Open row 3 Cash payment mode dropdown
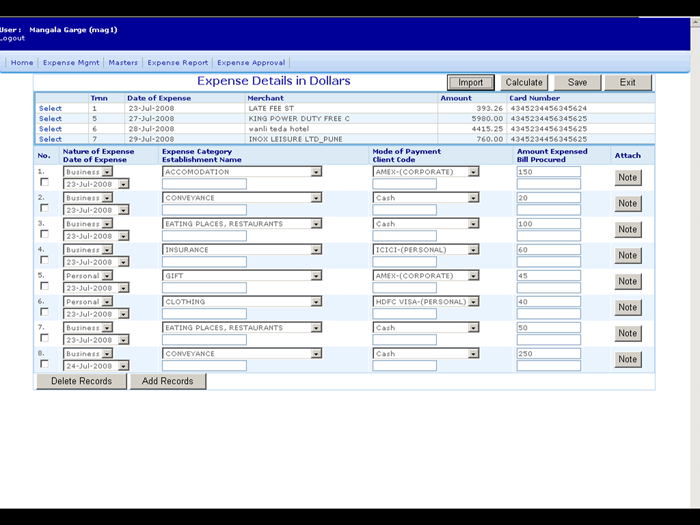The height and width of the screenshot is (525, 700). tap(426, 224)
